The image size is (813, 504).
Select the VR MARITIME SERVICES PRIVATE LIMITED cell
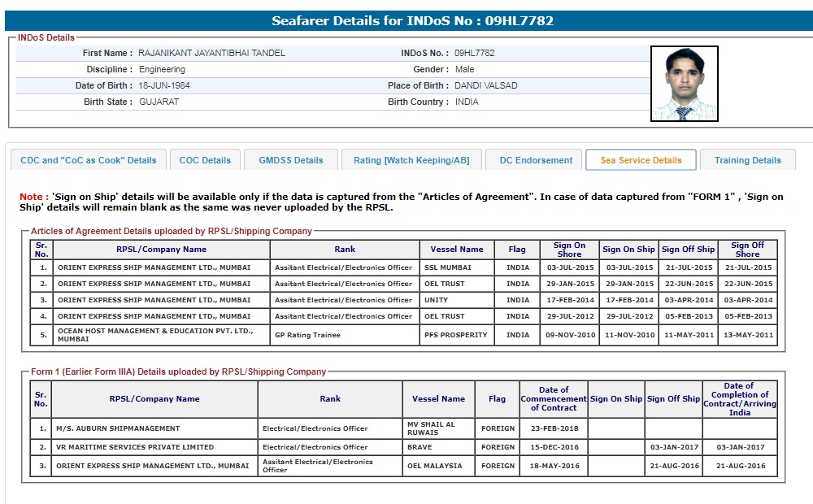(135, 447)
